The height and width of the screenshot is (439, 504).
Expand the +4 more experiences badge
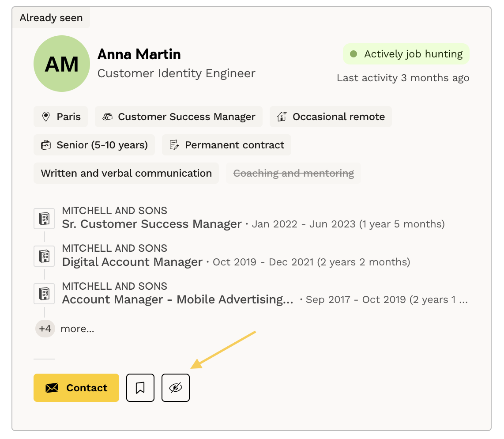[x=45, y=329]
